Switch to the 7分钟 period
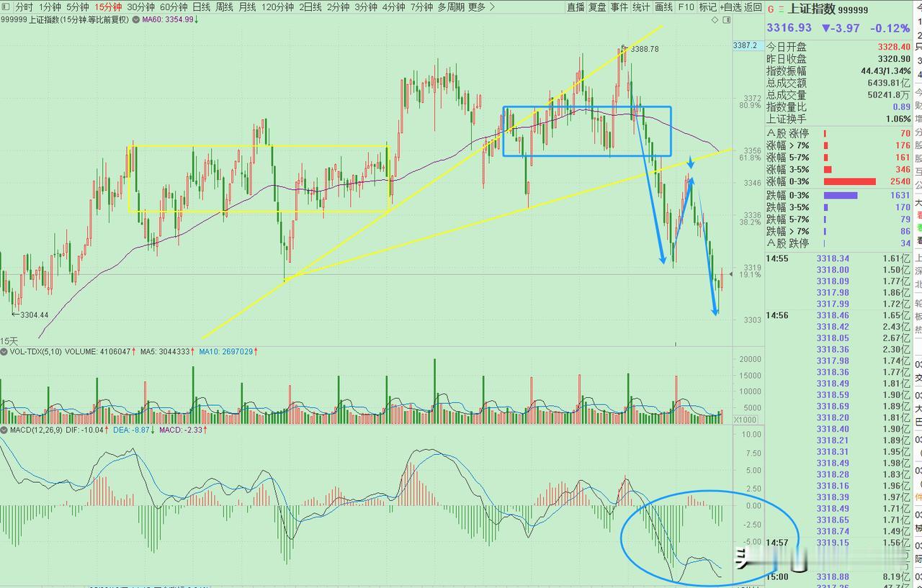Image resolution: width=922 pixels, height=588 pixels. [421, 7]
